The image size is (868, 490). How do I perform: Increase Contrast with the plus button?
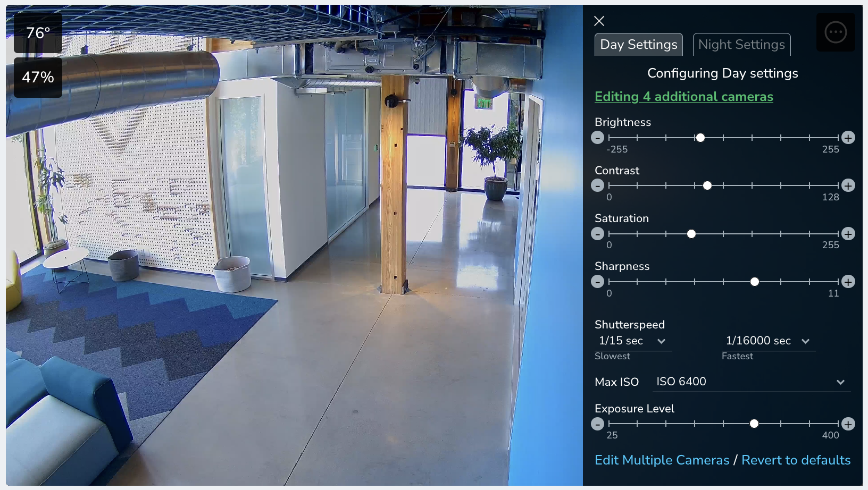tap(848, 185)
